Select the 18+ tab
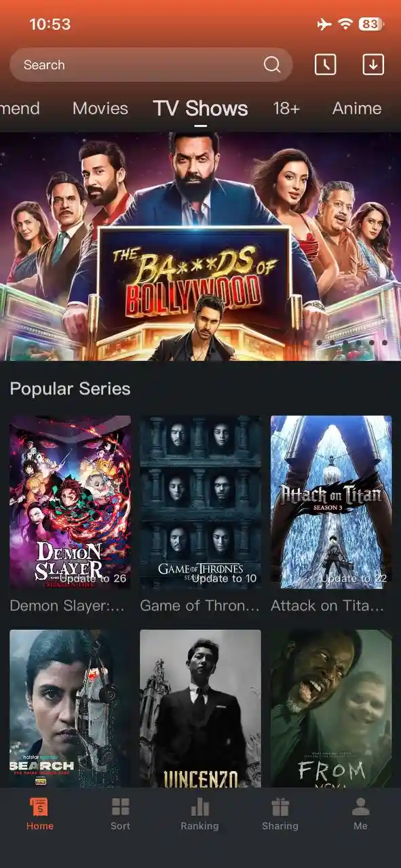The image size is (401, 868). 286,108
